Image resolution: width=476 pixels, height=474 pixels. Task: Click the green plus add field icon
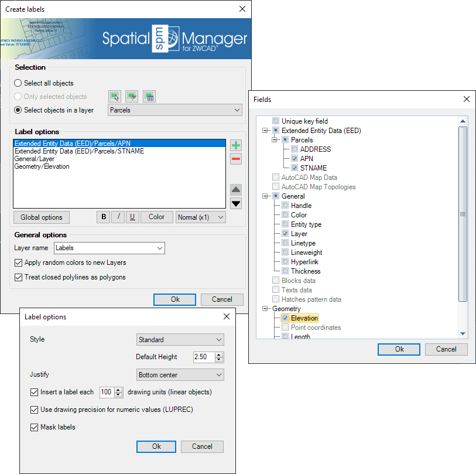[236, 145]
